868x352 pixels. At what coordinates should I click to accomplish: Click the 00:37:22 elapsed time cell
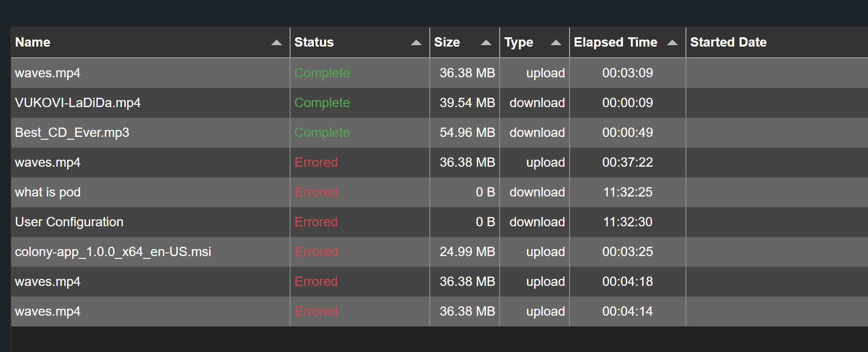click(628, 162)
